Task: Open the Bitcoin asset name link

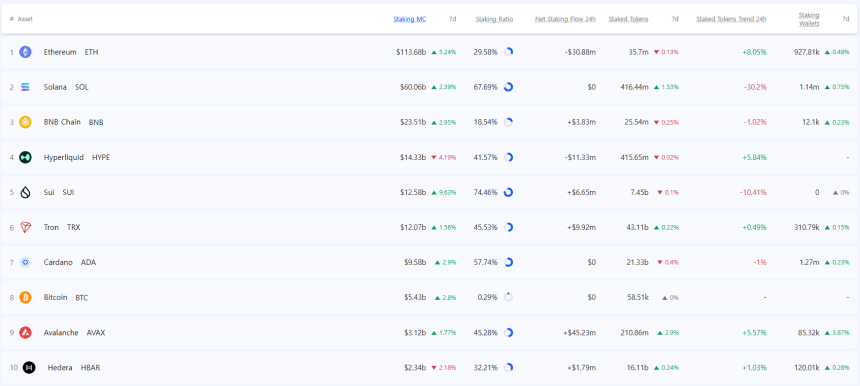Action: point(55,298)
